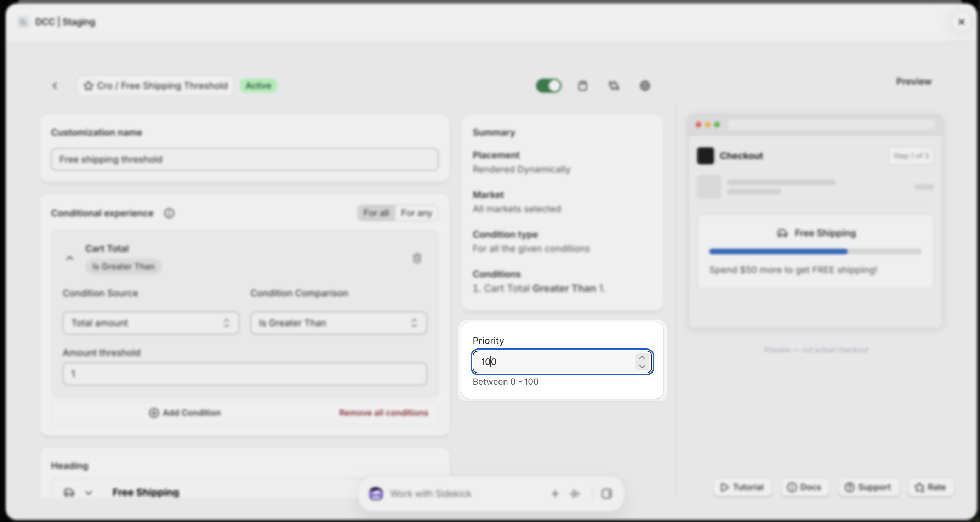Collapse the Cart Total condition
The width and height of the screenshot is (980, 522).
(69, 258)
